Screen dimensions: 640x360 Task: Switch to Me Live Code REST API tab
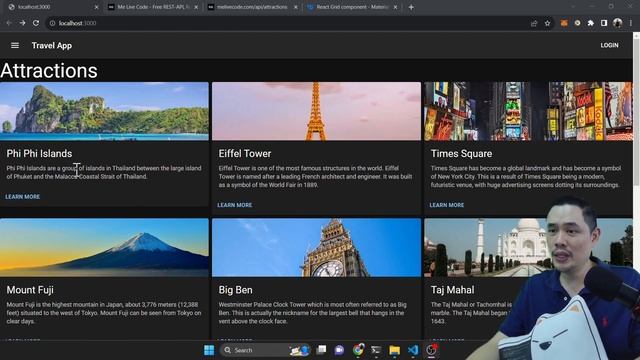click(153, 7)
